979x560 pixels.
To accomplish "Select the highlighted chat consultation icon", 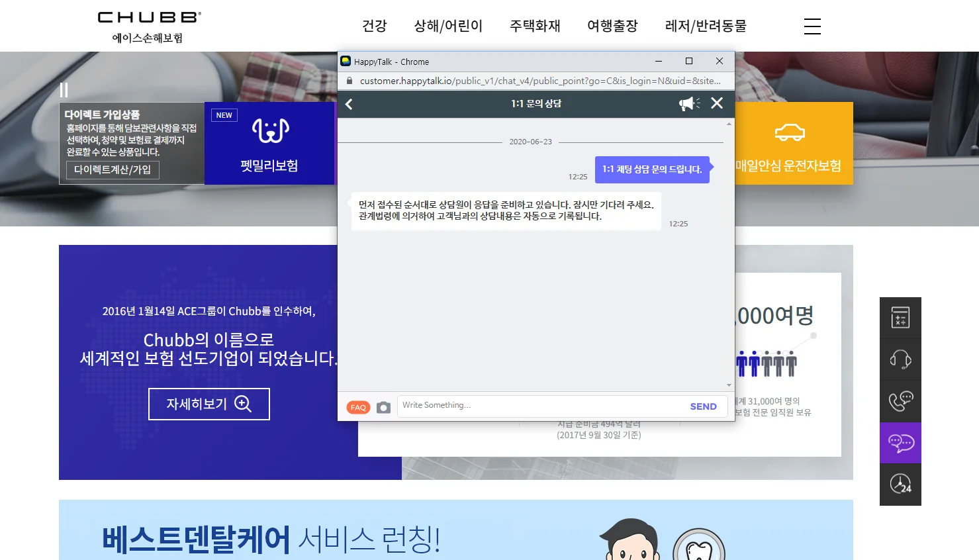I will [x=900, y=443].
